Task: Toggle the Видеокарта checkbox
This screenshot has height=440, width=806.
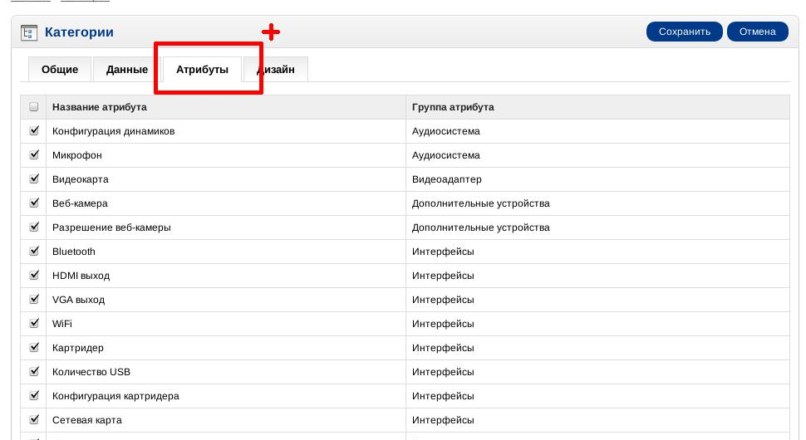Action: (x=35, y=179)
